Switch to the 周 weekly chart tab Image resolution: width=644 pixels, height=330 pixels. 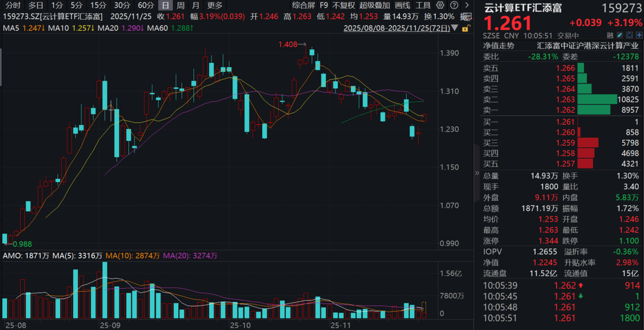tap(179, 5)
